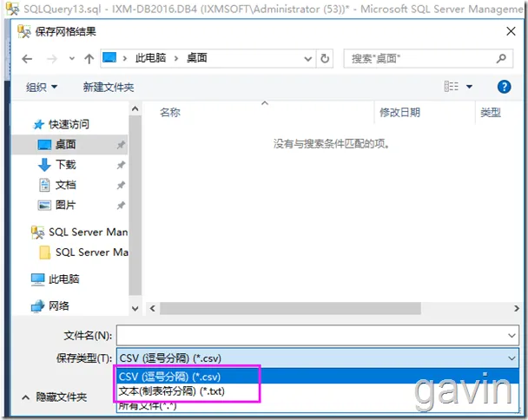528x420 pixels.
Task: Click 新建文件夹 button
Action: (x=109, y=87)
